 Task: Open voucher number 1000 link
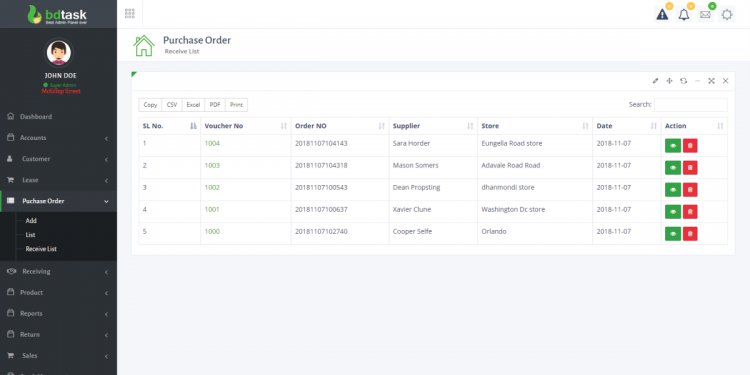[212, 232]
